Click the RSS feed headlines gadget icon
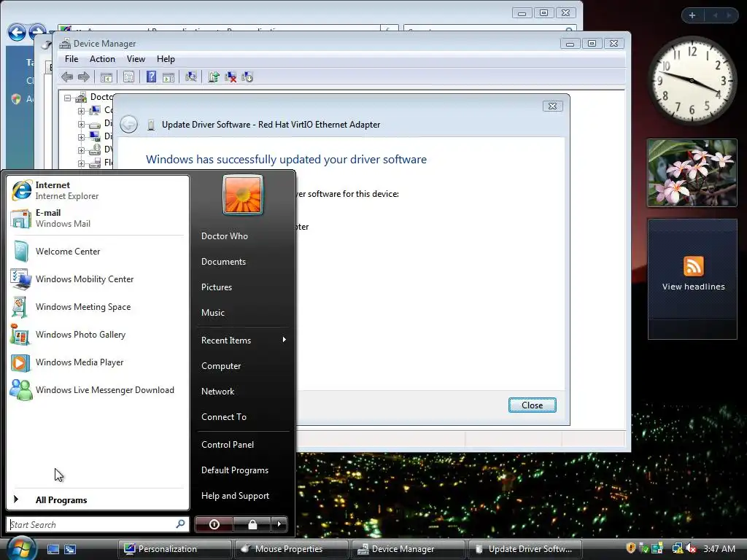The width and height of the screenshot is (747, 560). [x=693, y=266]
